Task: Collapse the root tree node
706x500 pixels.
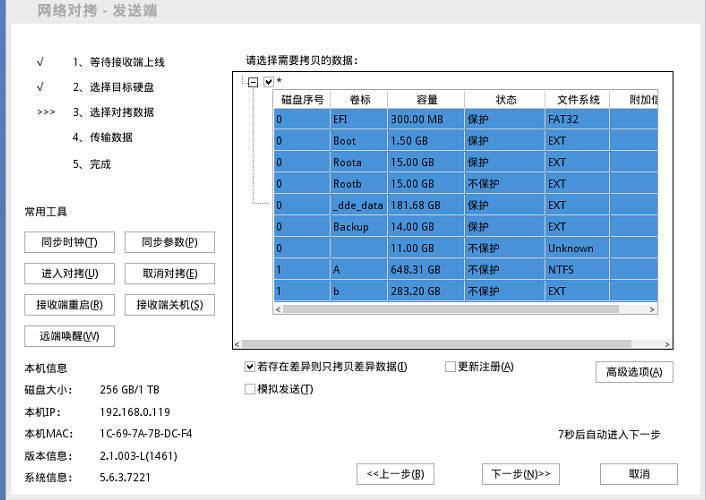Action: (x=253, y=82)
